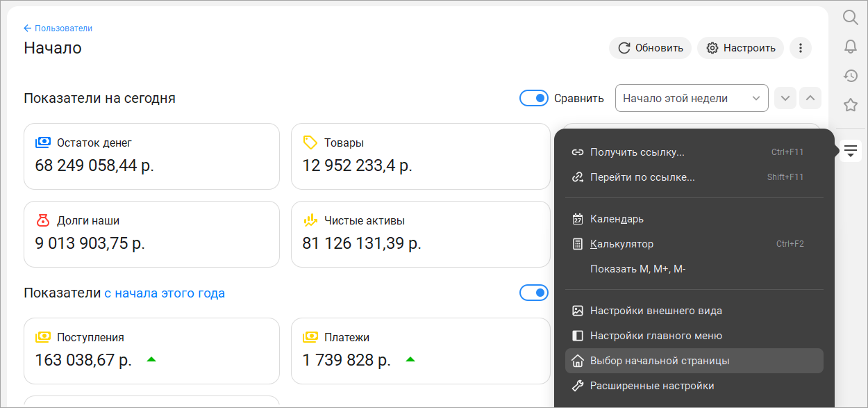Screen dimensions: 868x408
Task: Open the Остаток денег indicator card
Action: click(x=151, y=156)
